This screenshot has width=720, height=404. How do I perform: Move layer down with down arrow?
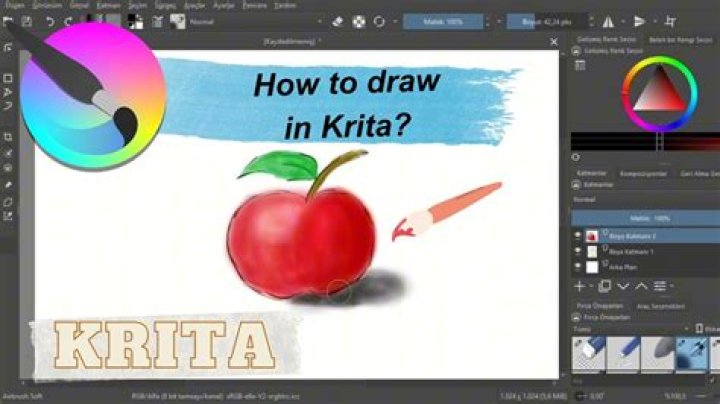pyautogui.click(x=623, y=286)
